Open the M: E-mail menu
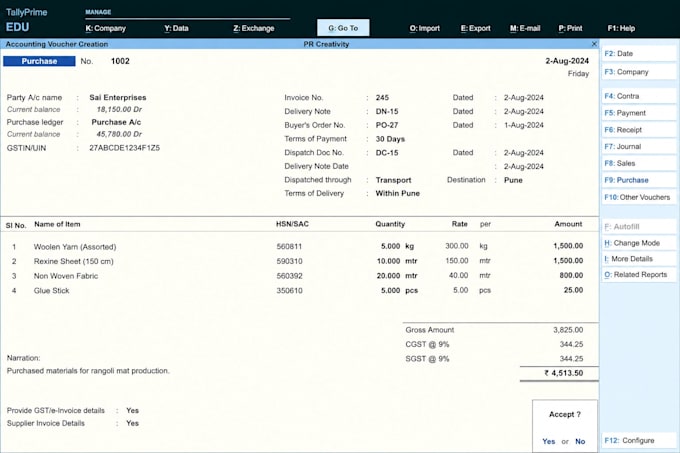This screenshot has height=453, width=680. pos(525,28)
